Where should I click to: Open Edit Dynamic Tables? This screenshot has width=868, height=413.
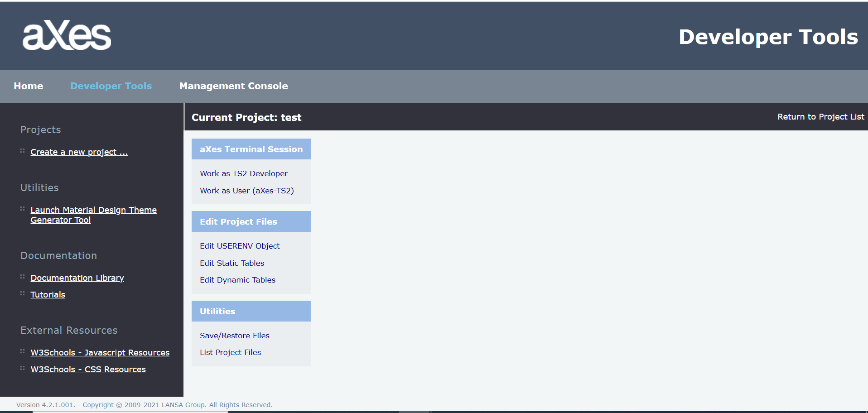pos(237,280)
